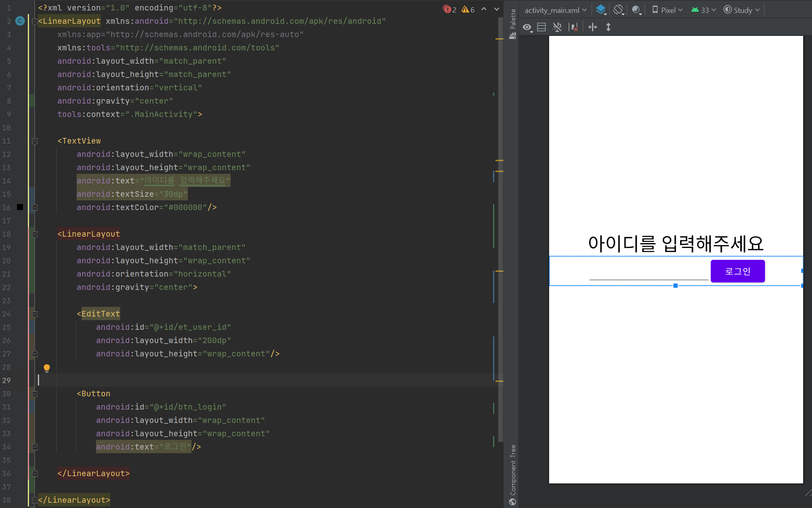The image size is (812, 508).
Task: Collapse the EditText tag fold marker
Action: coord(35,314)
